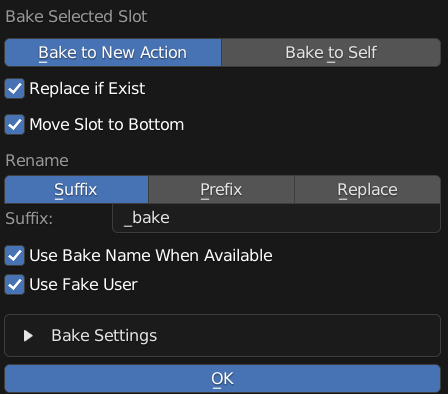Click the Suffix field containing _bake

tap(277, 218)
